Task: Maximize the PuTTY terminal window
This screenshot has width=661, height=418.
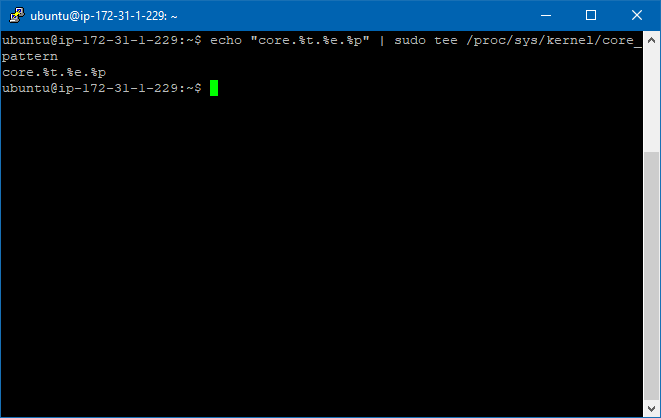Action: pos(591,15)
